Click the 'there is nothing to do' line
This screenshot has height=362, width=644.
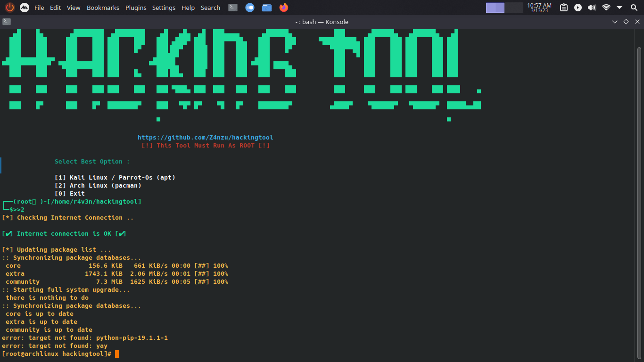tap(47, 298)
